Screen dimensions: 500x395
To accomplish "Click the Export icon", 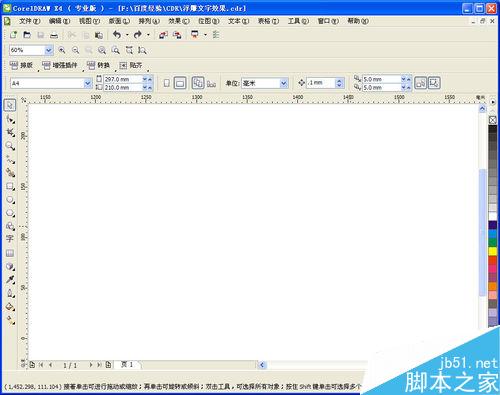I will coord(177,35).
